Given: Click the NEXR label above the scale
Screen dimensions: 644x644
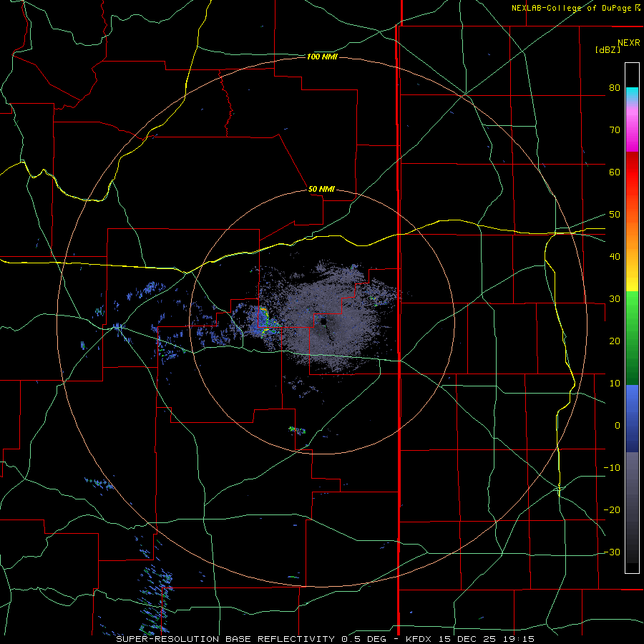Looking at the screenshot, I should tap(628, 43).
